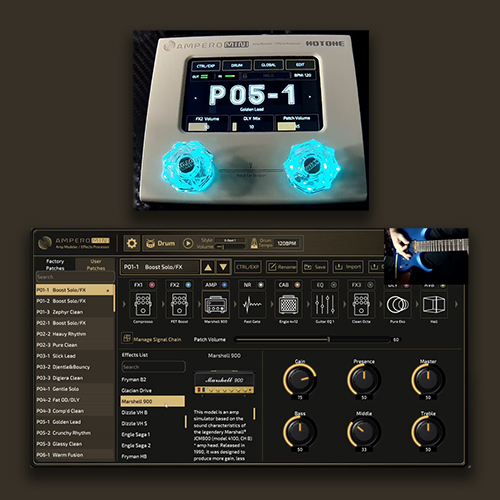Tap the GLOBAL tab on device screen
The width and height of the screenshot is (500, 500).
coord(268,65)
